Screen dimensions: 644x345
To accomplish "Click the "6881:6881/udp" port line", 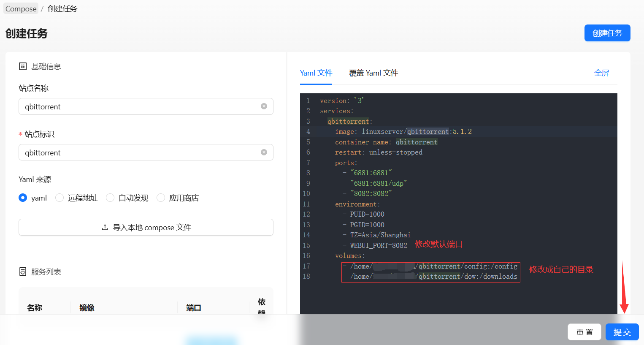I will (x=375, y=183).
